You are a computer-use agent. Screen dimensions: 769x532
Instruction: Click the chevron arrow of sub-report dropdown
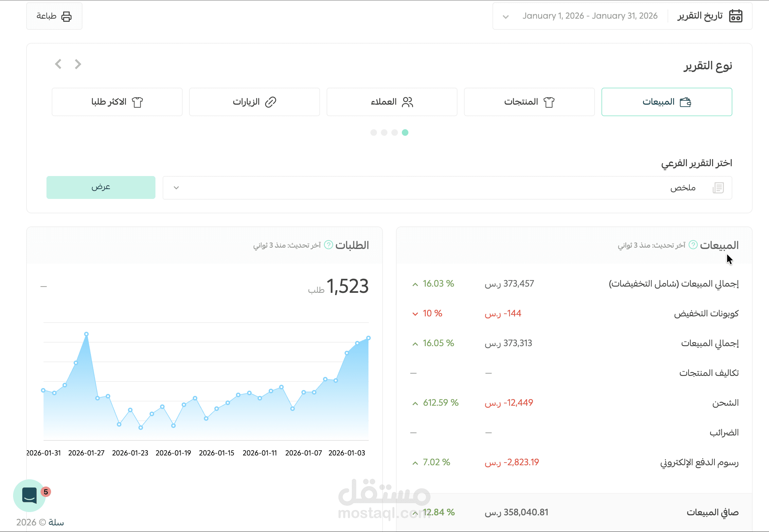tap(176, 188)
